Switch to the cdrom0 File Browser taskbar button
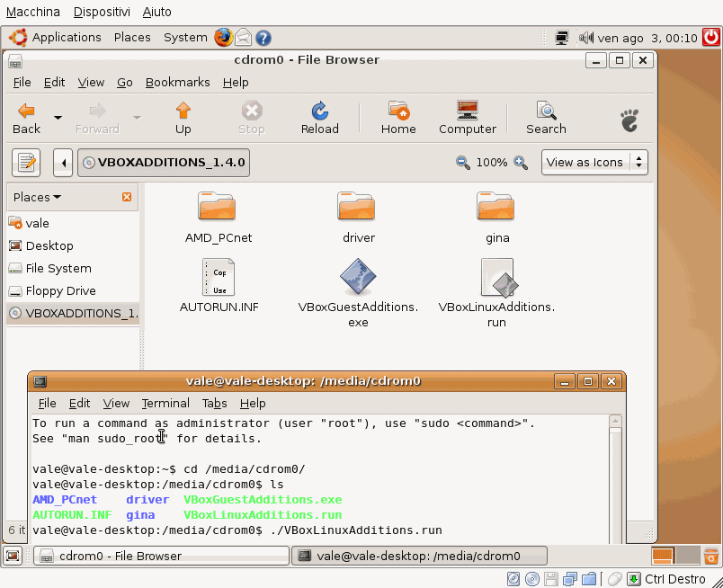Screen dimensions: 723x588 pyautogui.click(x=161, y=556)
